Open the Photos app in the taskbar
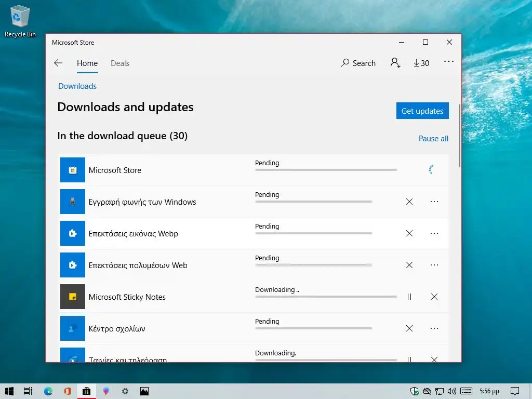Image resolution: width=532 pixels, height=399 pixels. [144, 391]
